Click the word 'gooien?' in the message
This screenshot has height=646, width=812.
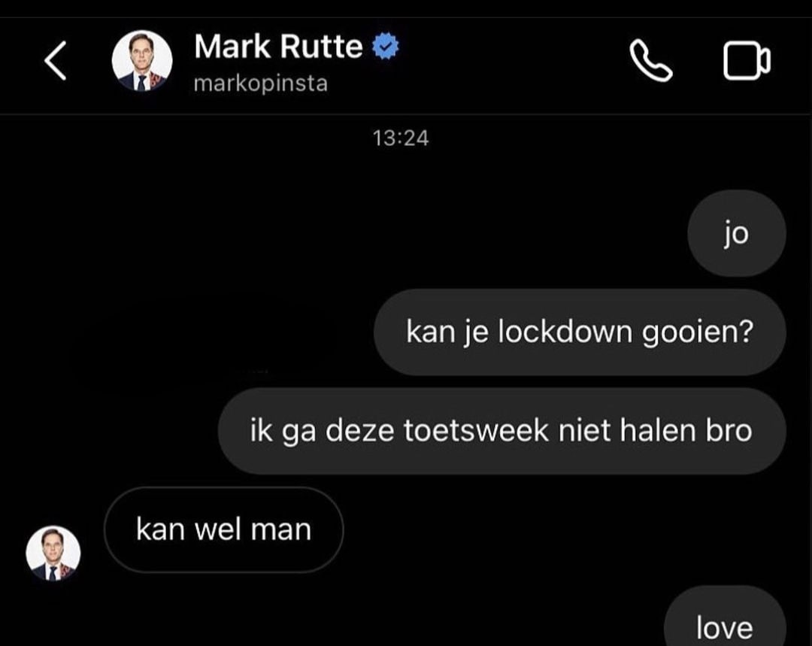698,333
